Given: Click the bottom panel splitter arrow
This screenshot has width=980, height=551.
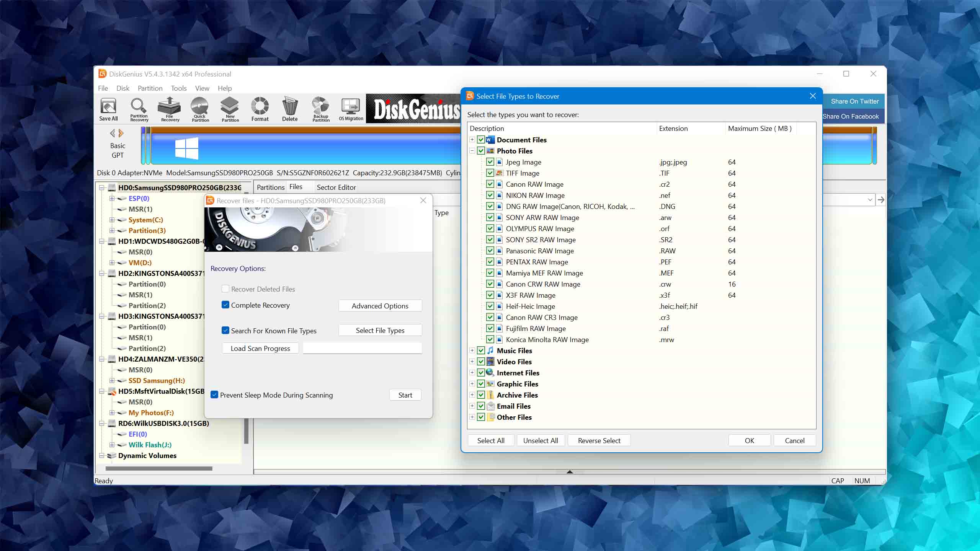Looking at the screenshot, I should point(570,472).
